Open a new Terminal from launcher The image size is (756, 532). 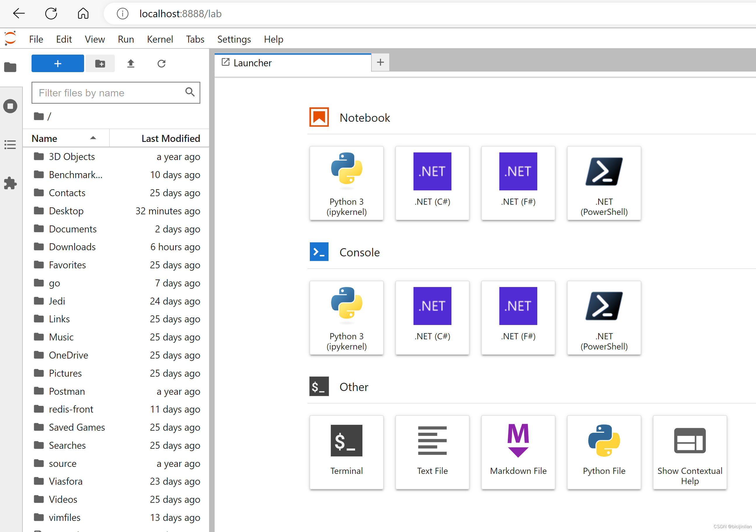pos(346,452)
